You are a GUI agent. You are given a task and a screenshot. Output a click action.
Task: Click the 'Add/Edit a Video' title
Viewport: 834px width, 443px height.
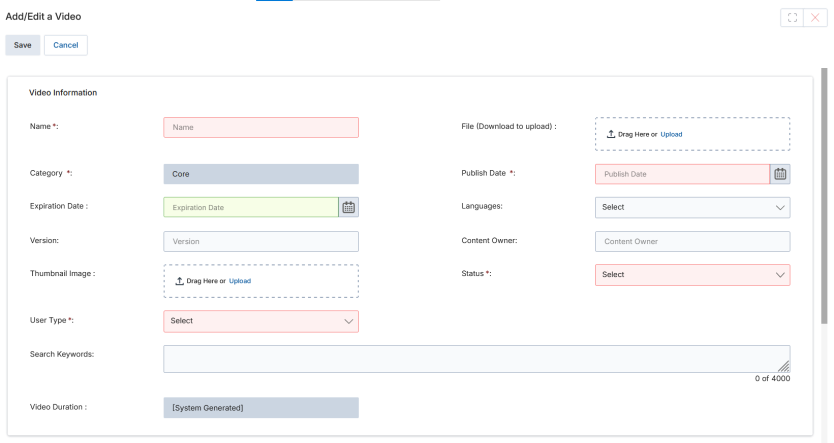click(43, 16)
